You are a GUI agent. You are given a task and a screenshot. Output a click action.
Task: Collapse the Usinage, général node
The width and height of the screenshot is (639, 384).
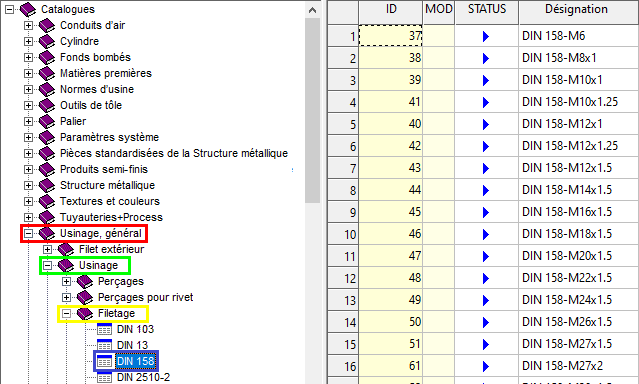click(x=28, y=234)
